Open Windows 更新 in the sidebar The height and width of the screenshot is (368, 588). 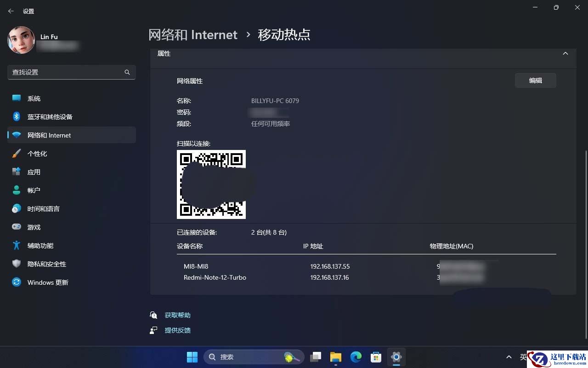(x=72, y=282)
